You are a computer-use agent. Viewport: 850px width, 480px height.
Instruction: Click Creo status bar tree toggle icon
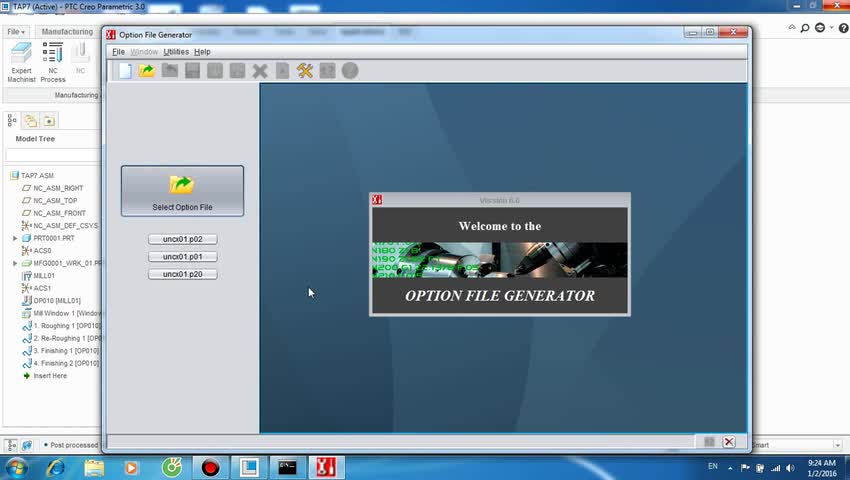[x=11, y=445]
